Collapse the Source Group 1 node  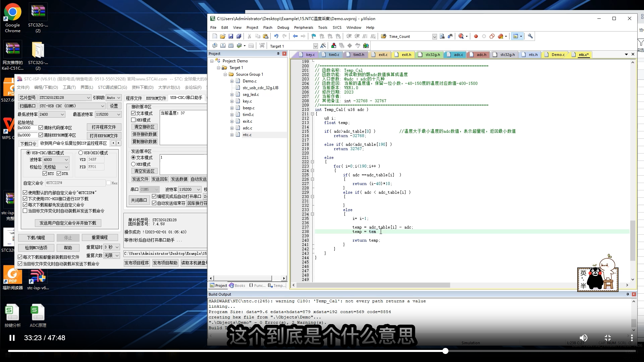(x=225, y=74)
